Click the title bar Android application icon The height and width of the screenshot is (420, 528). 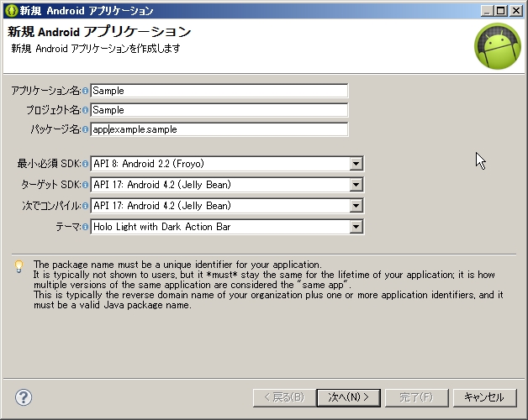click(x=11, y=11)
